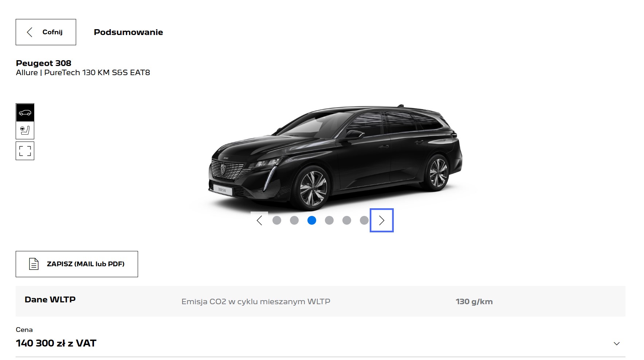
Task: Show the next car image arrow
Action: (x=382, y=220)
